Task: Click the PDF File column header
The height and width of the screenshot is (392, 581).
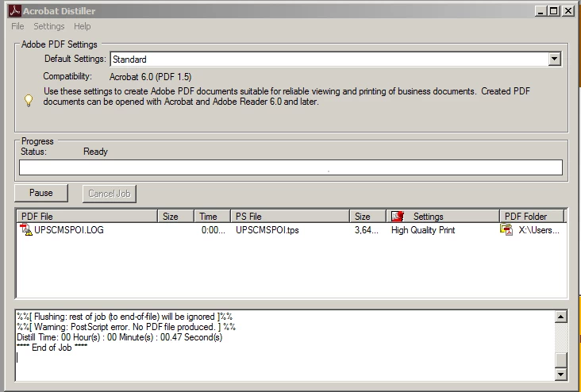Action: (x=87, y=217)
